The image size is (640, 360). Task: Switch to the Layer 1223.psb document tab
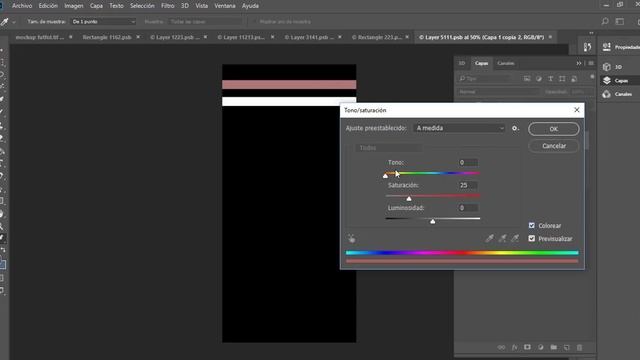175,37
